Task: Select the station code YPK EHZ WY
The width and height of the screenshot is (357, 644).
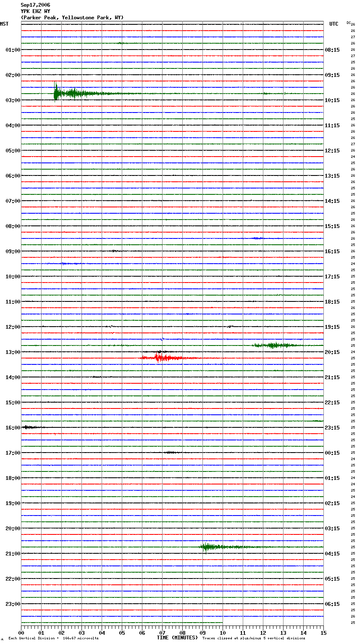Action: coord(35,11)
